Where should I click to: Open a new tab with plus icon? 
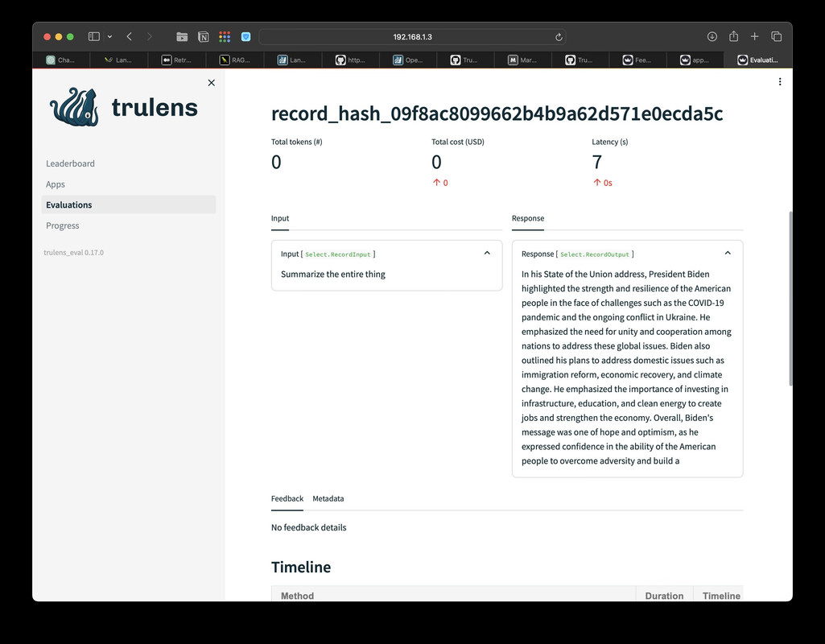754,36
